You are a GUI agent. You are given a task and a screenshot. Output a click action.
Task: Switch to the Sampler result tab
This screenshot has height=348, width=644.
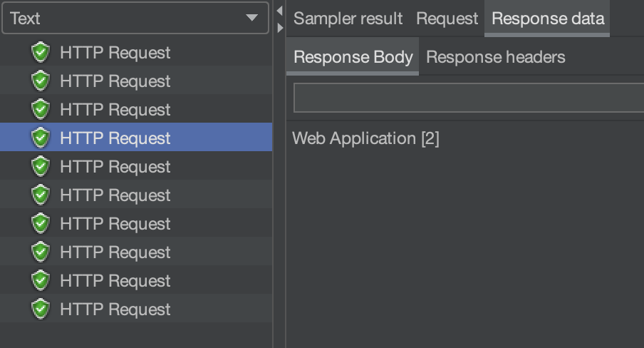click(x=348, y=19)
